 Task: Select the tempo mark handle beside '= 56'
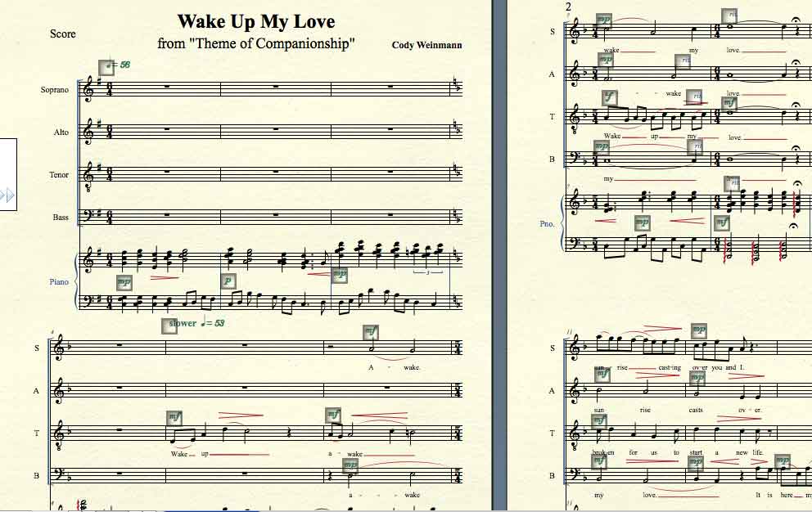pyautogui.click(x=106, y=67)
